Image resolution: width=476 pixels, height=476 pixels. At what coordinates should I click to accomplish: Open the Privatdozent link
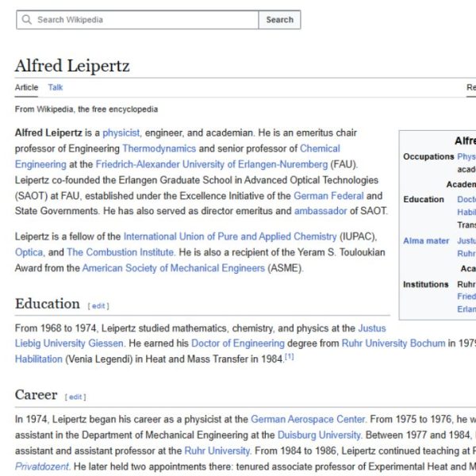41,467
